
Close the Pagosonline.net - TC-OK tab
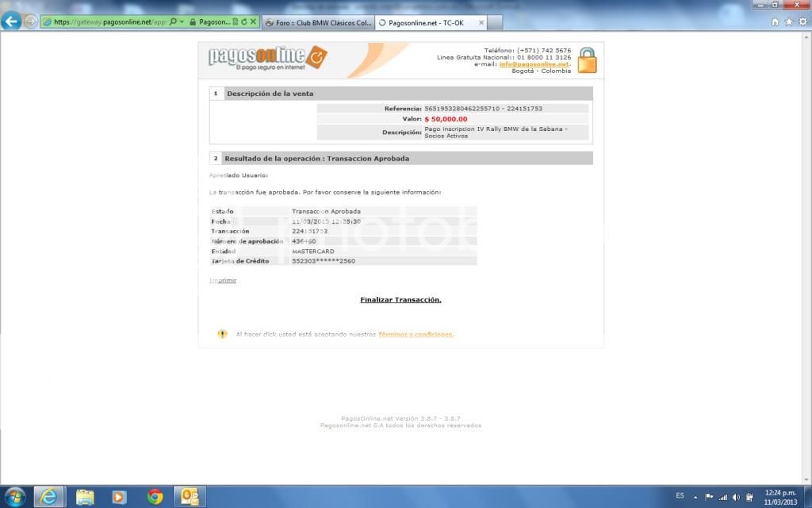[481, 23]
